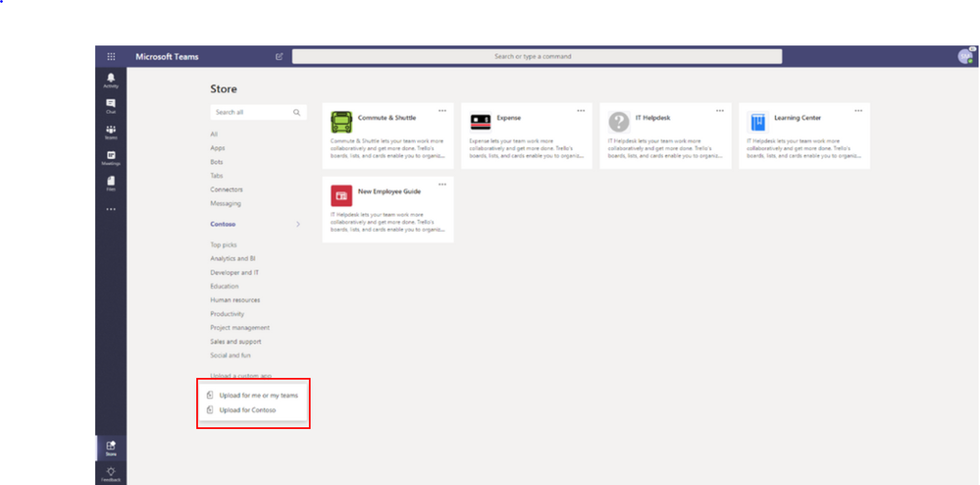Click the New Employee Guide red icon
Screen dimensions: 980x485
pos(341,196)
